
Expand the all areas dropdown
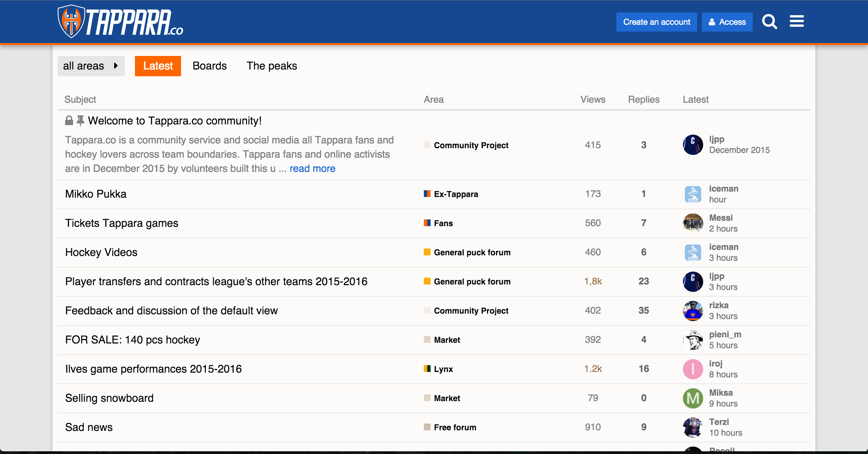click(x=91, y=66)
